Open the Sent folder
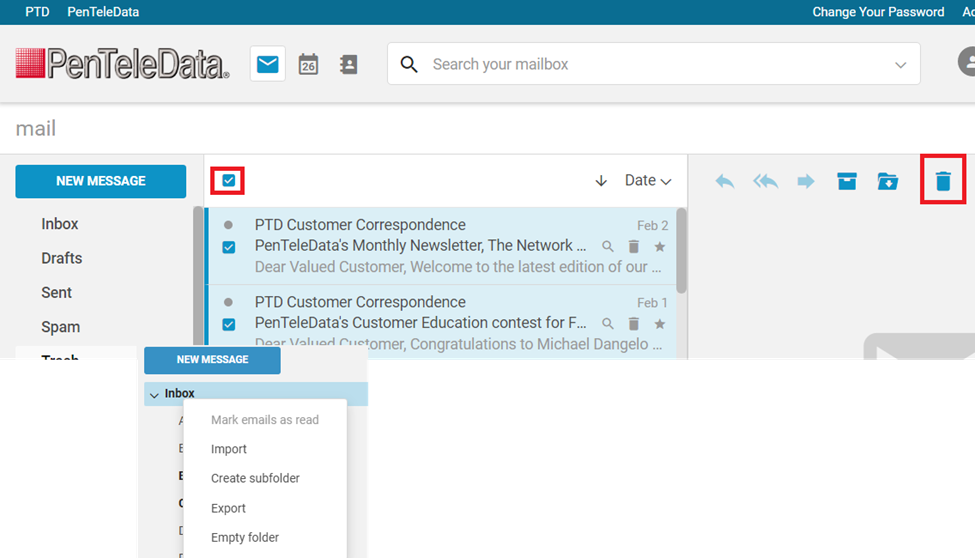 point(57,292)
